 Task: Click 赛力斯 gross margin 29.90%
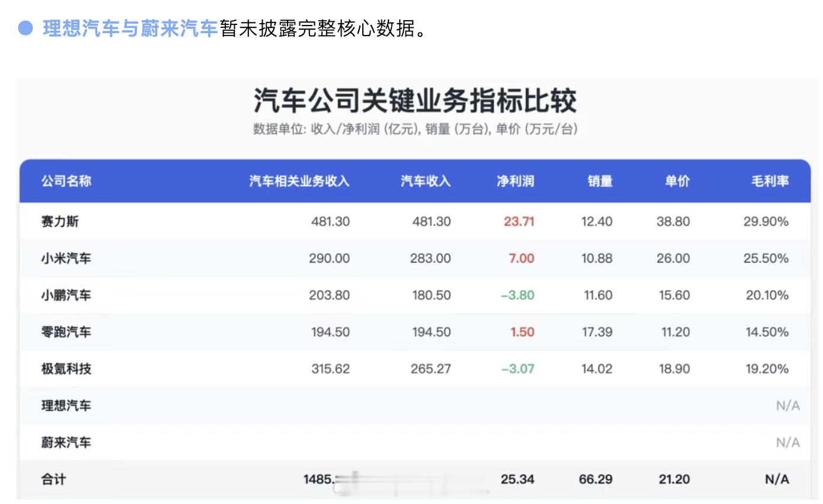coord(766,222)
